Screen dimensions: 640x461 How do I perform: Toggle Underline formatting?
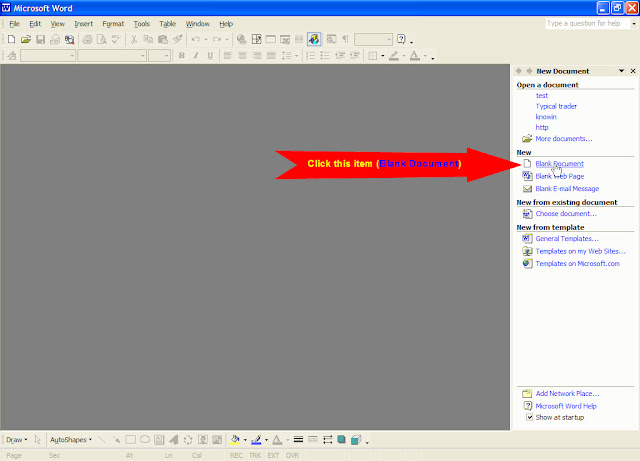(210, 56)
